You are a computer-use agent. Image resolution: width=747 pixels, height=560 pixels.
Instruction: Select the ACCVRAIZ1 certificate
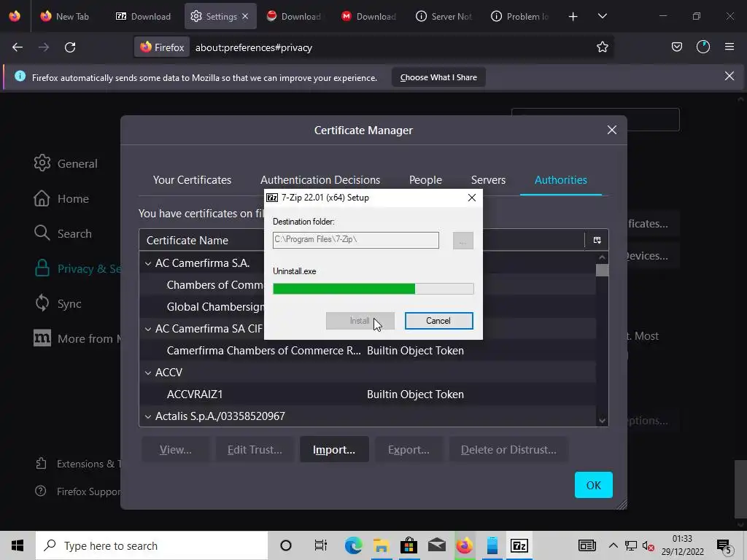tap(368, 394)
